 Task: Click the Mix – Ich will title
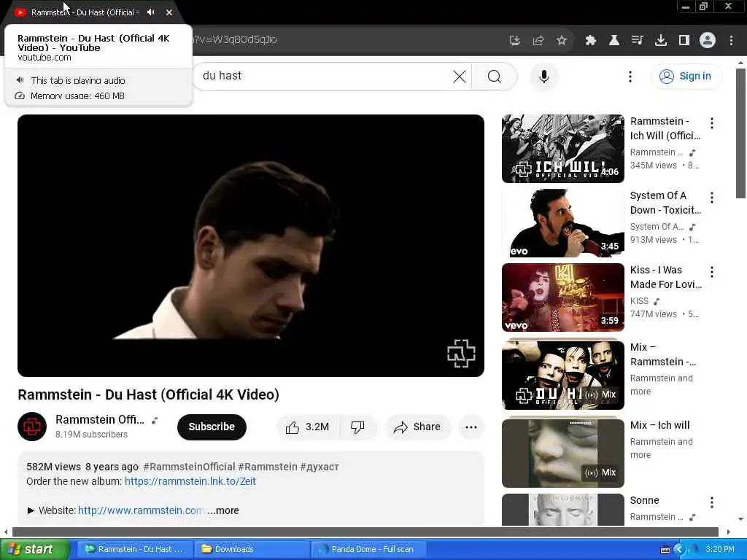click(659, 425)
